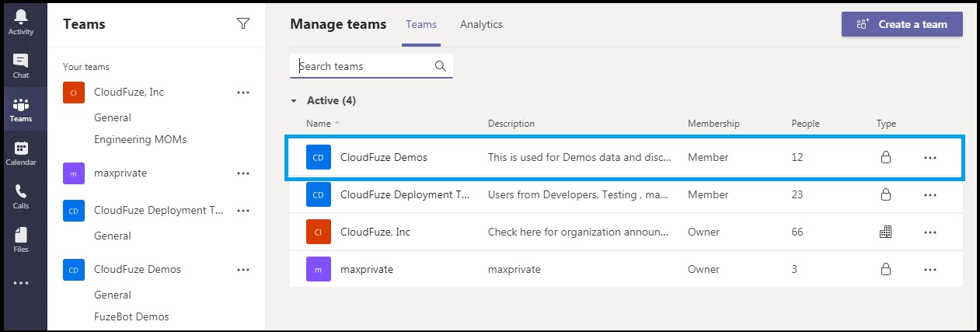Show more apps via sidebar ellipsis
The image size is (980, 332).
[x=21, y=283]
